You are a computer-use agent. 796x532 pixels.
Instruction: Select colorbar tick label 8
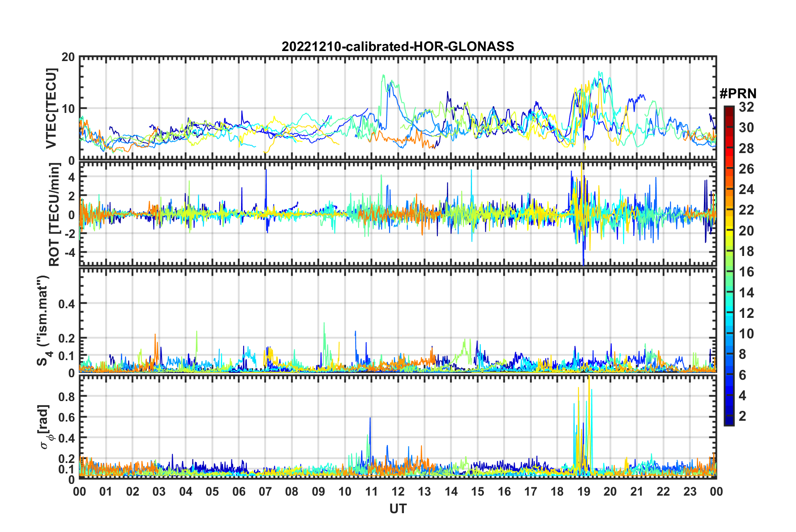pos(742,355)
